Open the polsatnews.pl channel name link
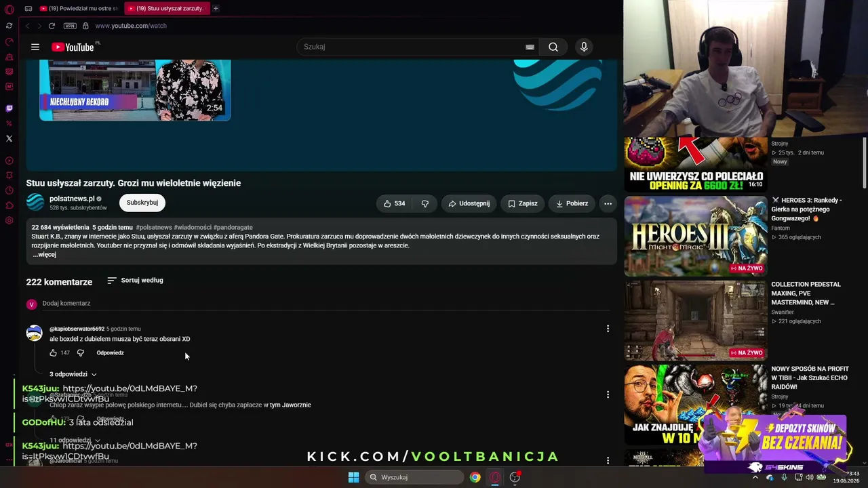868x488 pixels. click(72, 199)
